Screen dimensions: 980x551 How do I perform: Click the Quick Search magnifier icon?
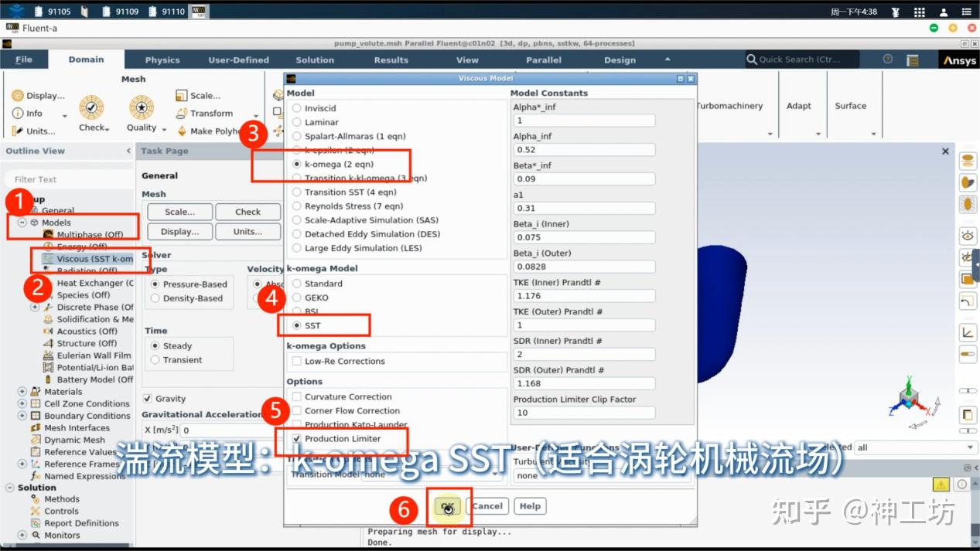click(752, 60)
